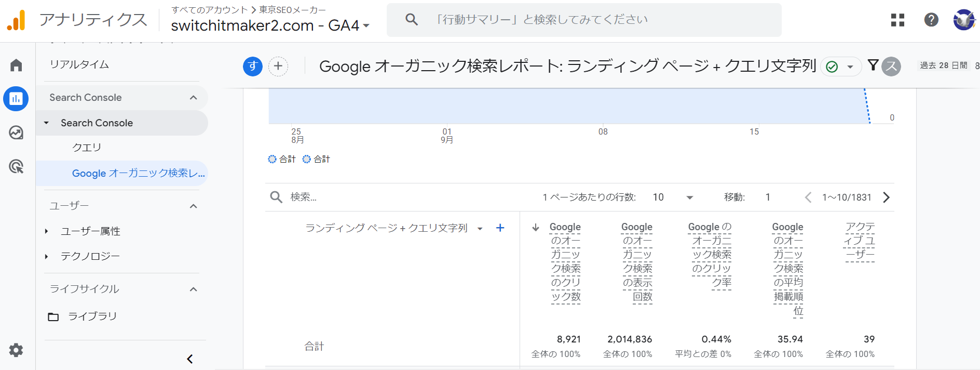This screenshot has height=370, width=980.
Task: Sort by Google のオーガニック検索のクリック数 column
Action: click(565, 262)
